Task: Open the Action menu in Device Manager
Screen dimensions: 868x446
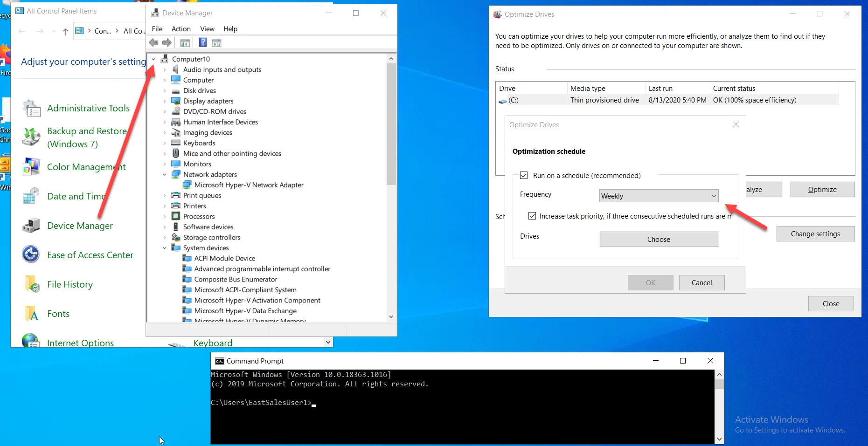Action: pos(181,29)
